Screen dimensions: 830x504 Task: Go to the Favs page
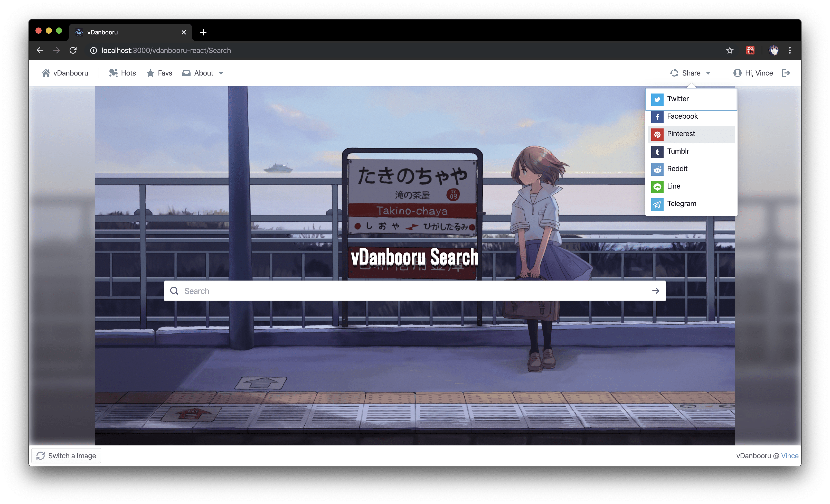(159, 73)
